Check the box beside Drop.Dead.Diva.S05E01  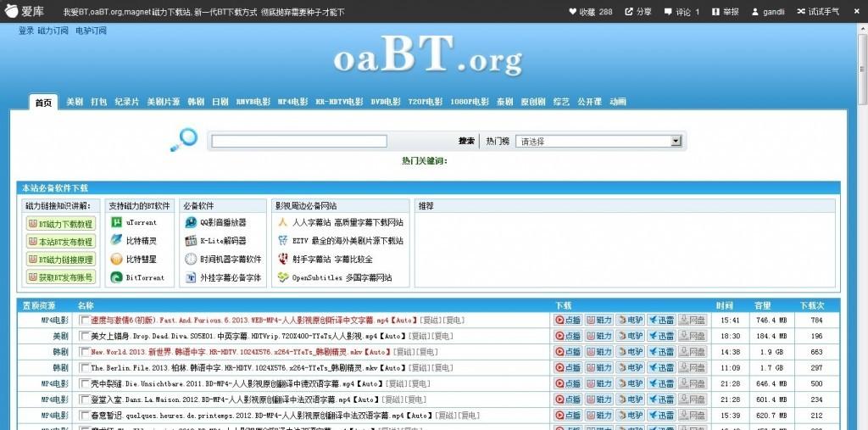pyautogui.click(x=84, y=336)
